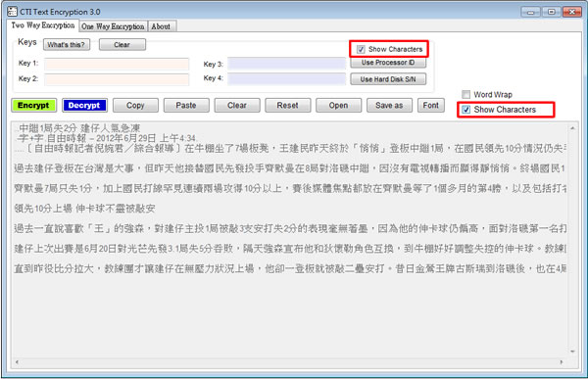Click the Clear button beside Keys
This screenshot has height=379, width=588.
pos(122,45)
